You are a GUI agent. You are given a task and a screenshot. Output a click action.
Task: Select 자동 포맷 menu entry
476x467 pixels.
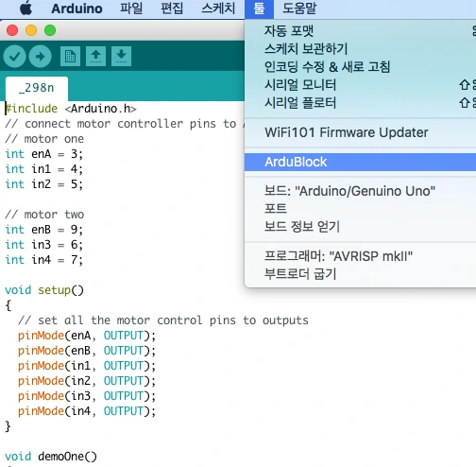pos(360,30)
